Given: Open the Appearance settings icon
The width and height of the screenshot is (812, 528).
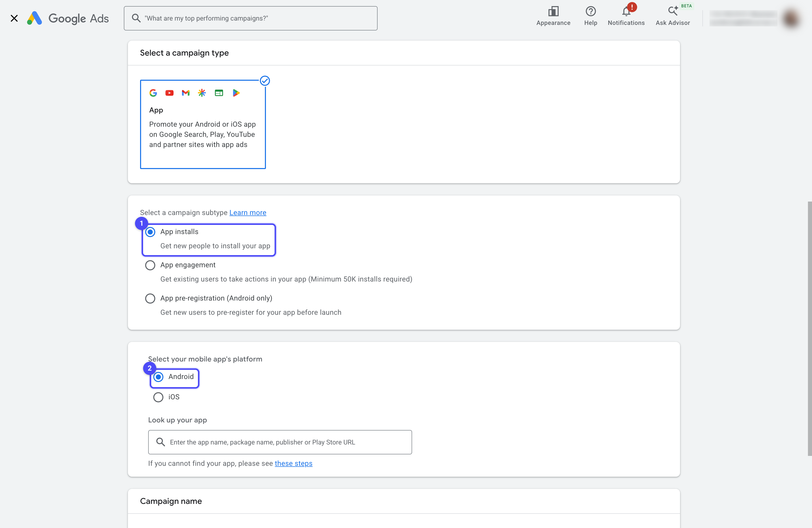Looking at the screenshot, I should (x=553, y=16).
